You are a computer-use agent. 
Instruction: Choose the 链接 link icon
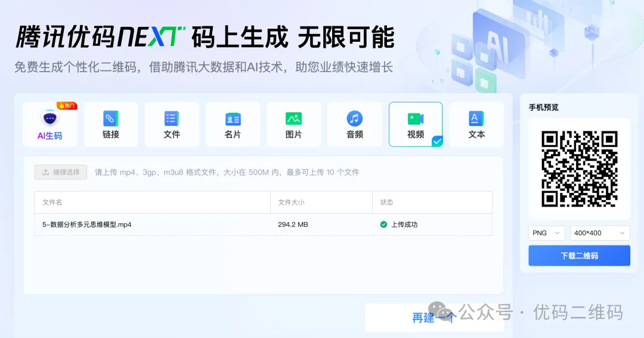[110, 118]
